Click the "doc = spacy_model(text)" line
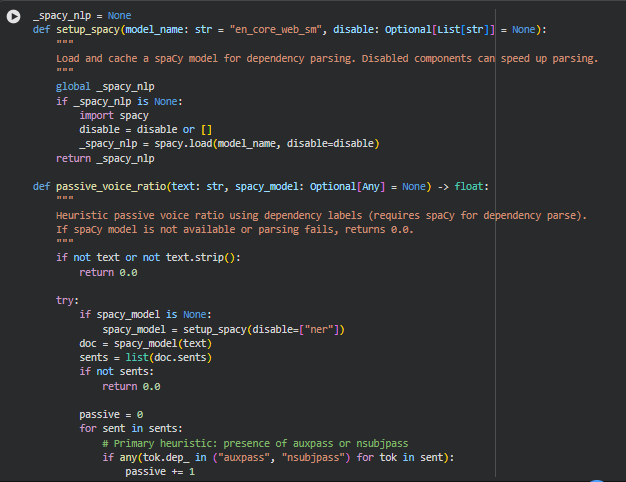626x482 pixels. coord(144,343)
